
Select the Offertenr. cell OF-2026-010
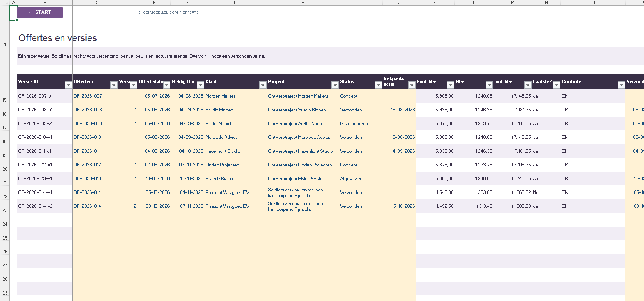95,137
